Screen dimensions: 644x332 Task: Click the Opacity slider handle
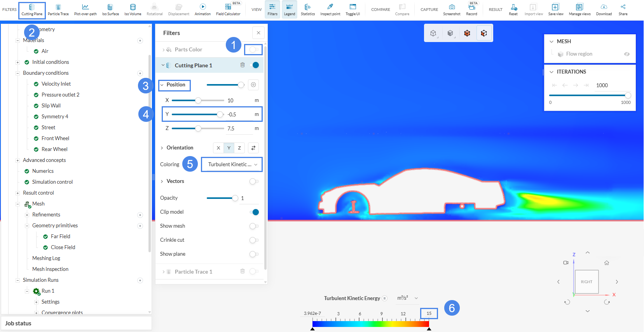235,198
